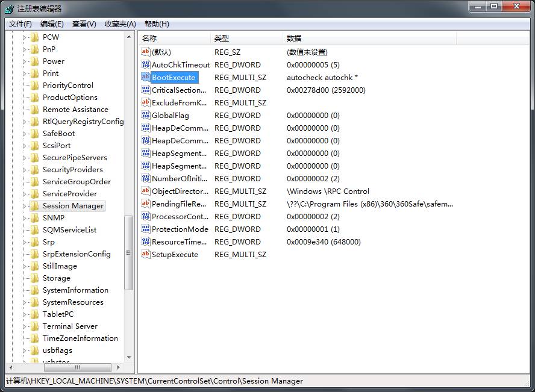The width and height of the screenshot is (535, 392).
Task: Click the AutoChkTimeout DWORD value icon
Action: tap(145, 64)
